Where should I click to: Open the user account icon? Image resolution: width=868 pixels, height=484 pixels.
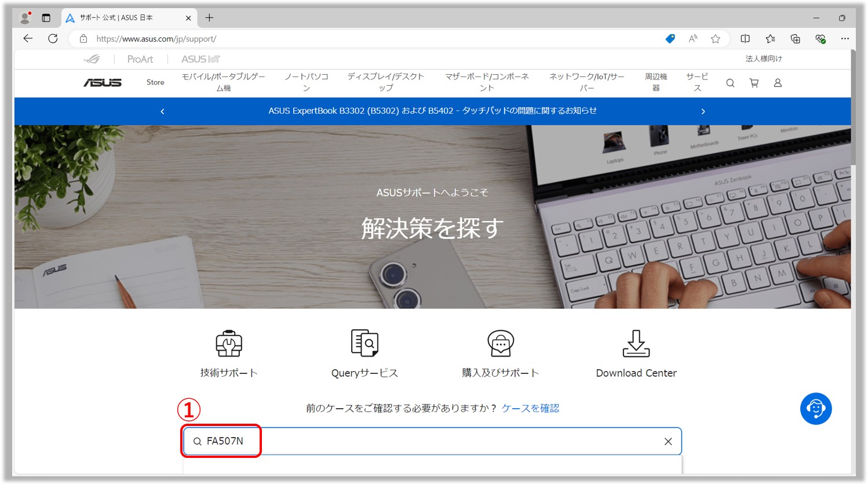(x=778, y=83)
